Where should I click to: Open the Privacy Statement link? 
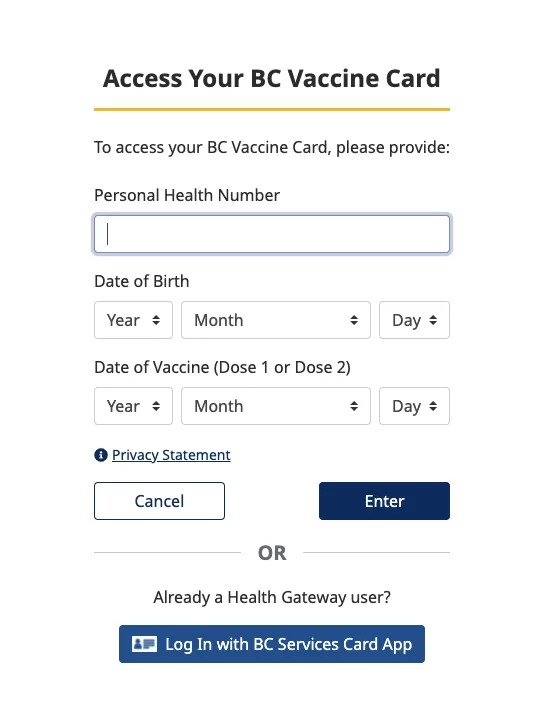(x=171, y=455)
